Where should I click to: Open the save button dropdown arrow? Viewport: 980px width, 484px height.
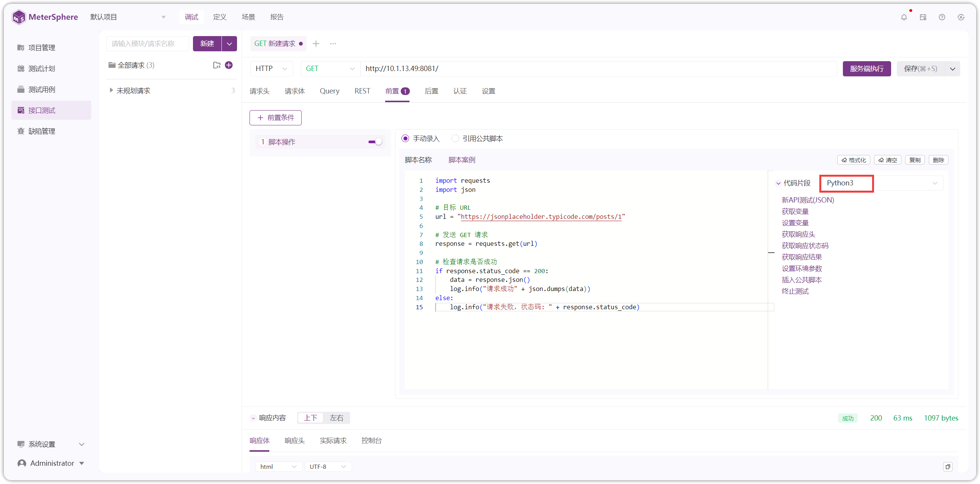(x=953, y=69)
